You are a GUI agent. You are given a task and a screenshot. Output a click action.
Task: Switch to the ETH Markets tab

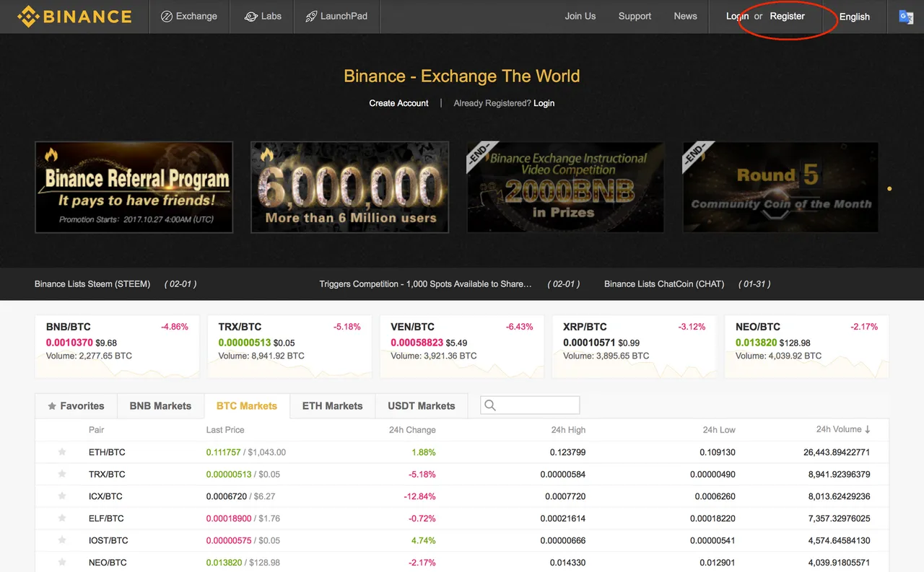(x=332, y=406)
